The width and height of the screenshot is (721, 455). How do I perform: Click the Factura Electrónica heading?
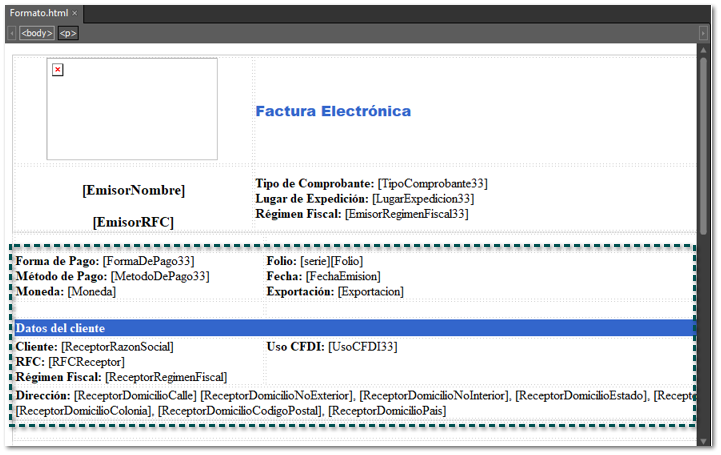pyautogui.click(x=333, y=111)
